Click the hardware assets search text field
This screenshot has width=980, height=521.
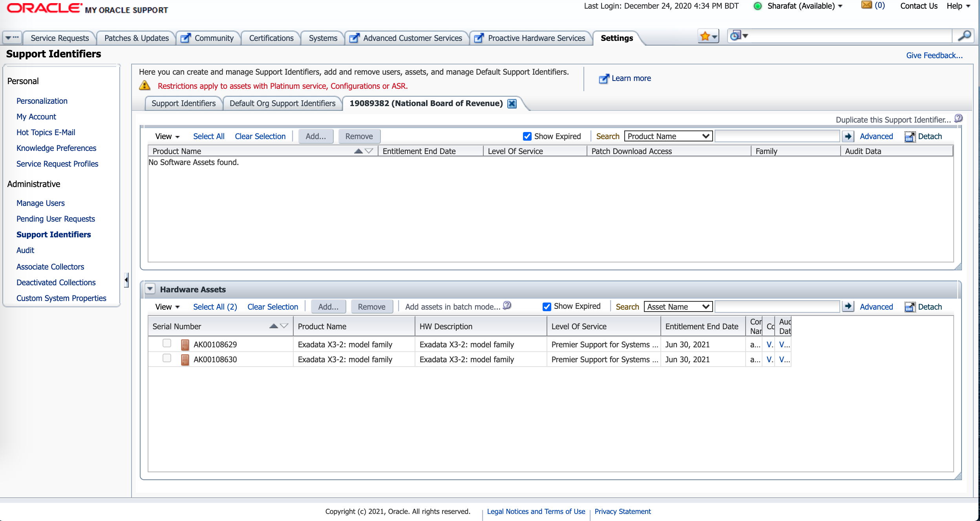tap(777, 306)
